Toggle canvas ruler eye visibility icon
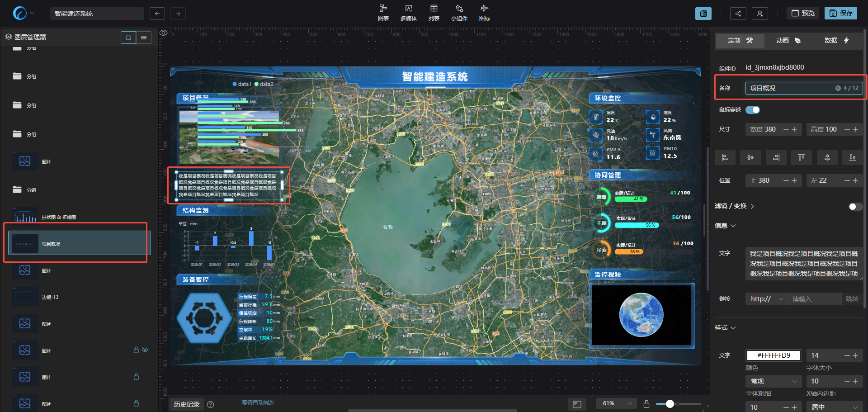868x412 pixels. (164, 33)
